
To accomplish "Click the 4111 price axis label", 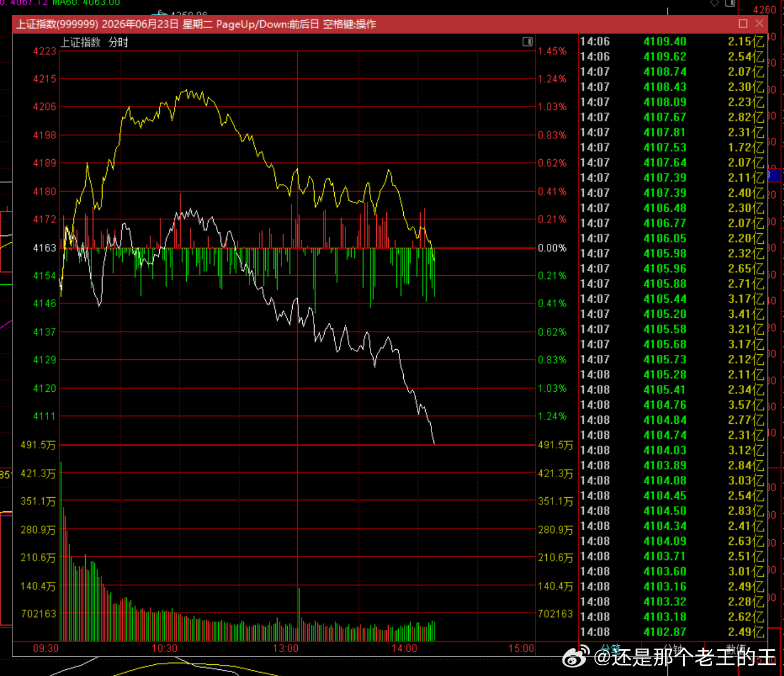I will click(45, 416).
